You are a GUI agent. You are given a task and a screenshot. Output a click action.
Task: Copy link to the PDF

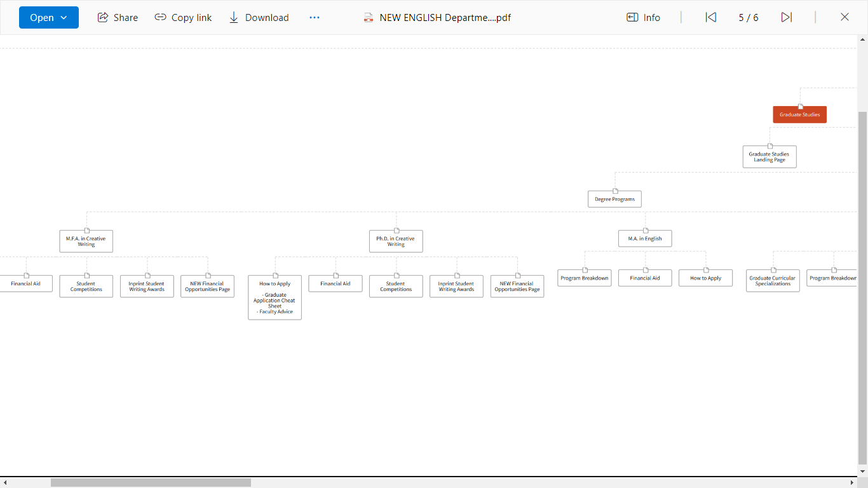pyautogui.click(x=183, y=18)
